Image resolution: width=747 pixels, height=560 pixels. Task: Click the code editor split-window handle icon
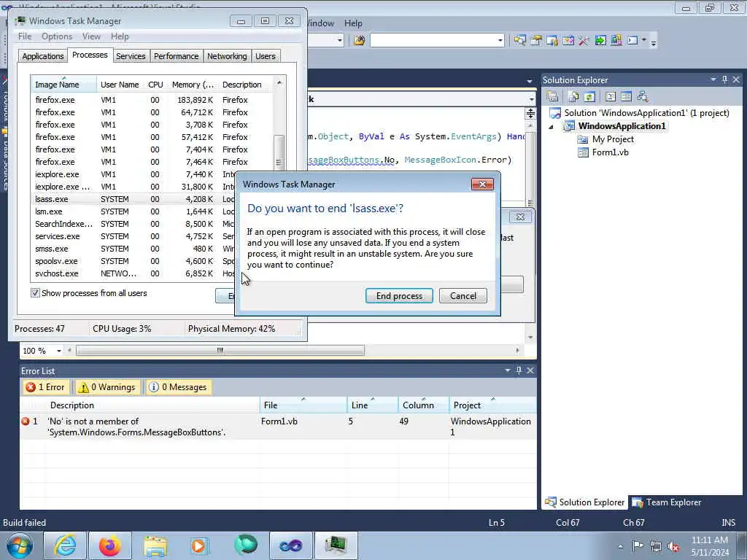(530, 113)
